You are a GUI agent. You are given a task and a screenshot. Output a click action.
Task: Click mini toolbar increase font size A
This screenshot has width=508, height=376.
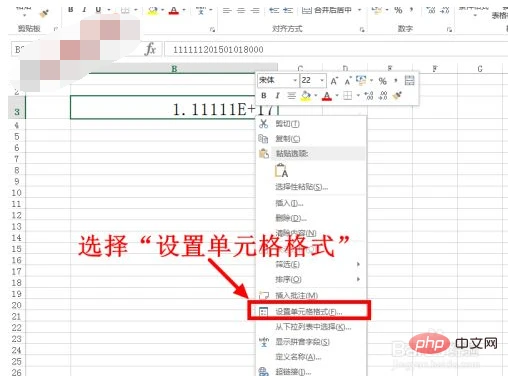334,81
